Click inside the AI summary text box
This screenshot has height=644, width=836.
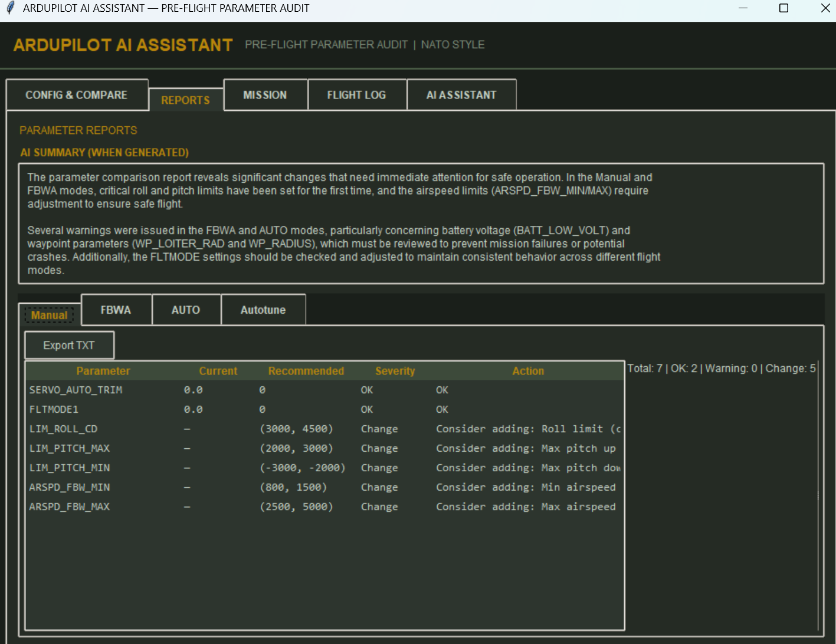pos(422,224)
